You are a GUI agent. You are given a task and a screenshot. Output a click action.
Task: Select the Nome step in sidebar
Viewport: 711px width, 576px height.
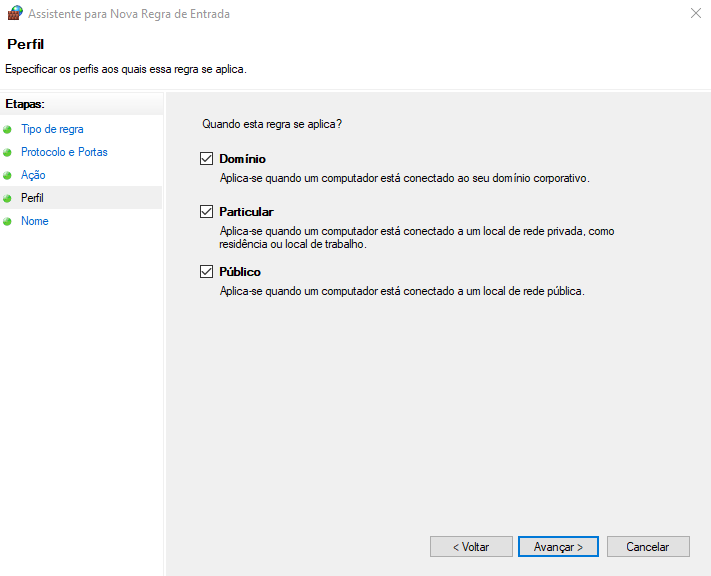pos(35,222)
